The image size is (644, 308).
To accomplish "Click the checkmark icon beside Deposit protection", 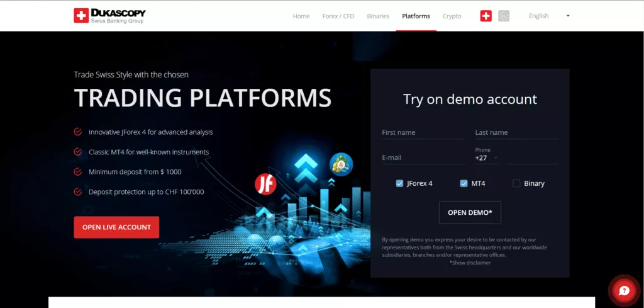I will 77,191.
